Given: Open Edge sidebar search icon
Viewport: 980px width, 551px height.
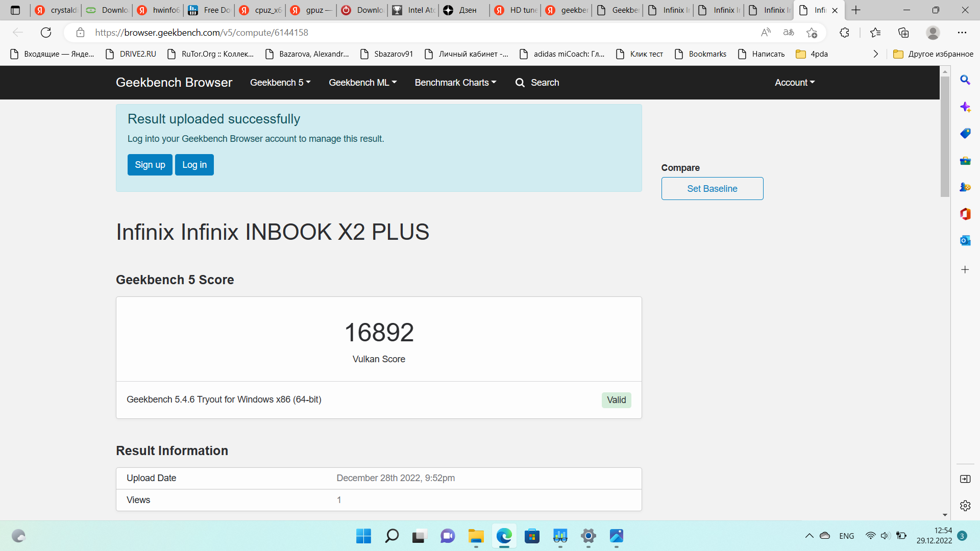Looking at the screenshot, I should [965, 80].
